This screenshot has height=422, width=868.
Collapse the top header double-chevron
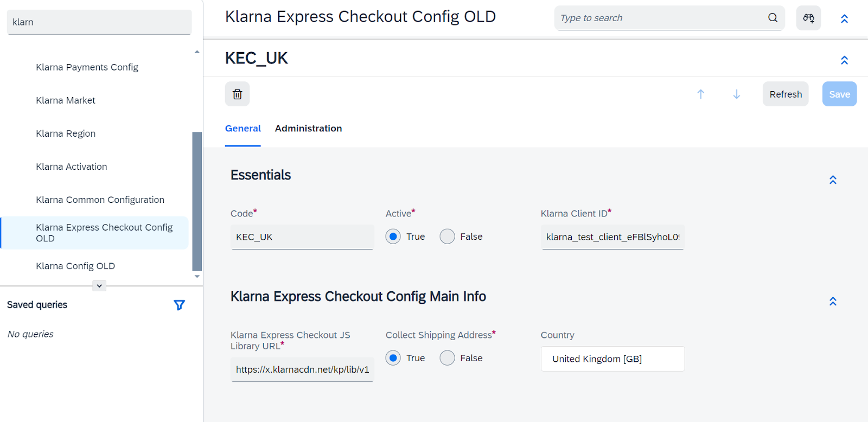point(844,18)
